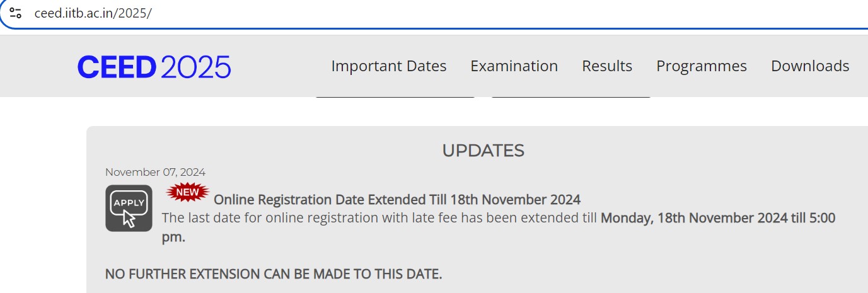
Task: Click the bold 'pm.' text ending the deadline
Action: [x=173, y=238]
